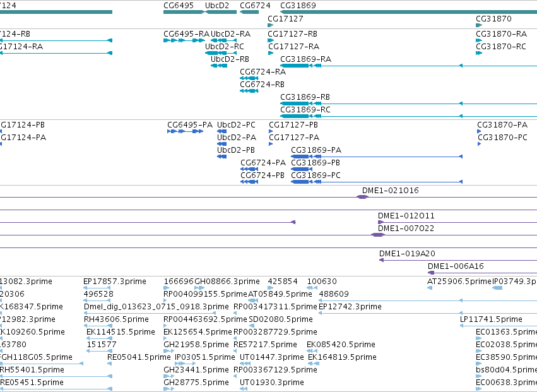The height and width of the screenshot is (392, 537).
Task: Click protein CG31870-PC
Action: point(502,138)
